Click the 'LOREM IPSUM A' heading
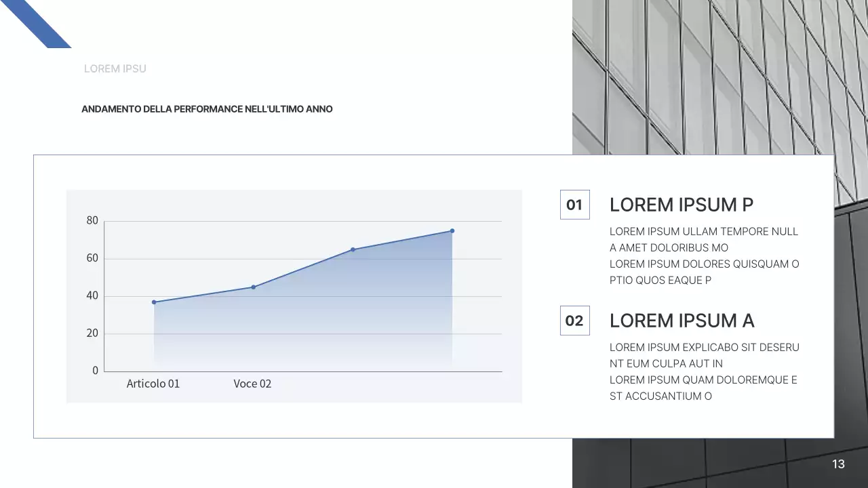This screenshot has width=868, height=488. click(x=682, y=321)
